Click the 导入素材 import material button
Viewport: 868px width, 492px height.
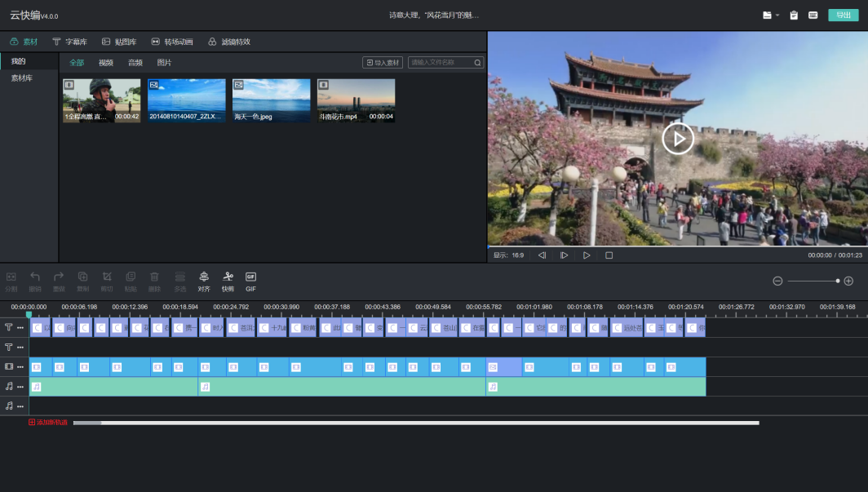[383, 63]
